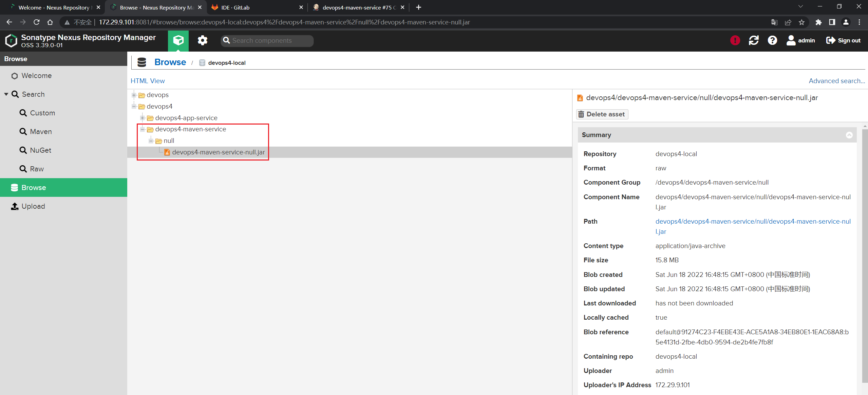
Task: Collapse devops4-maven-service folder node
Action: (143, 129)
